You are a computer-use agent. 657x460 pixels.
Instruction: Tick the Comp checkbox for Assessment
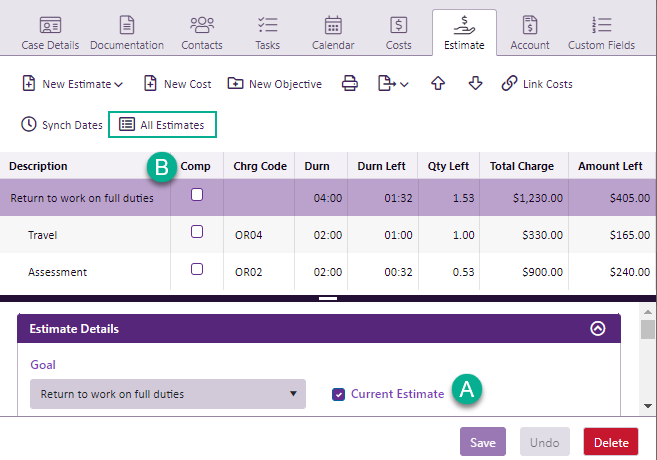[x=197, y=269]
